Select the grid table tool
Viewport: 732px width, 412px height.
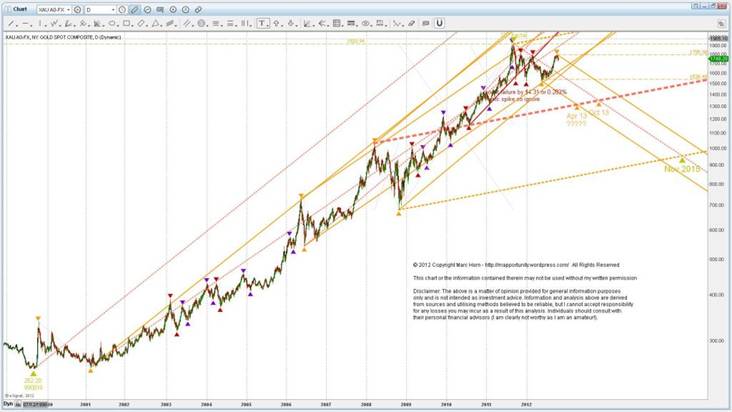click(336, 23)
